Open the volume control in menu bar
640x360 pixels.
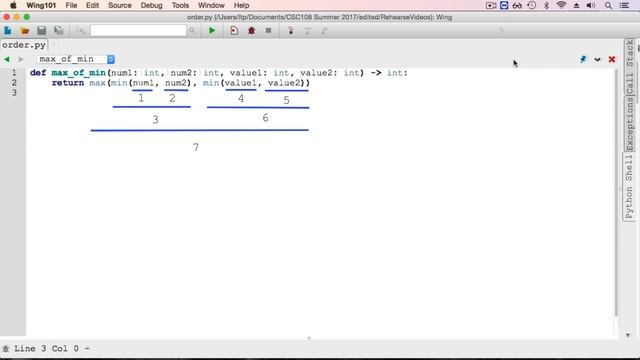591,5
